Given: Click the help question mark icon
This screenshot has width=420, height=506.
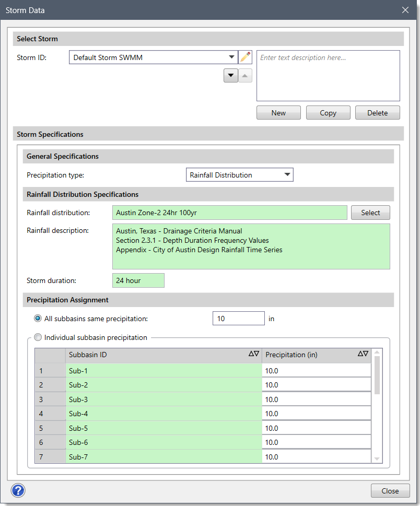Looking at the screenshot, I should [x=18, y=490].
